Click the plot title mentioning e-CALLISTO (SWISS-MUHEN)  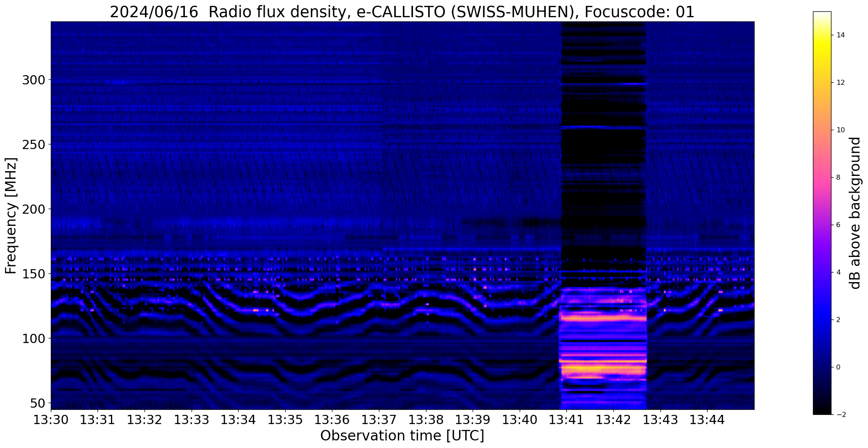click(x=402, y=12)
